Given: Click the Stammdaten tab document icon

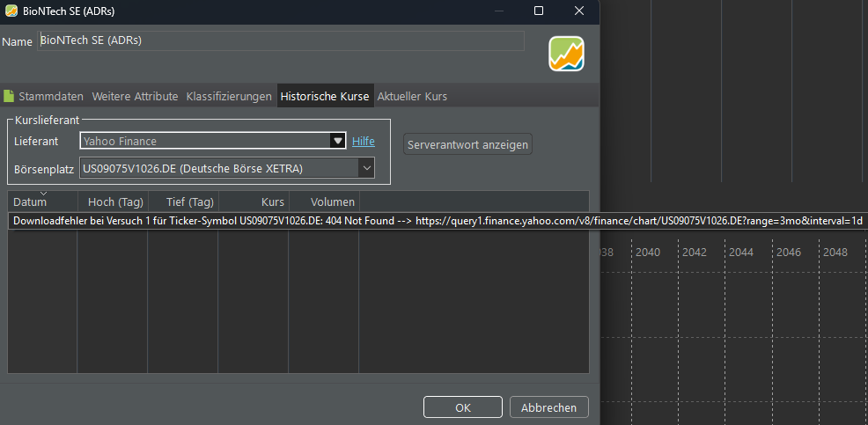Looking at the screenshot, I should pos(8,96).
